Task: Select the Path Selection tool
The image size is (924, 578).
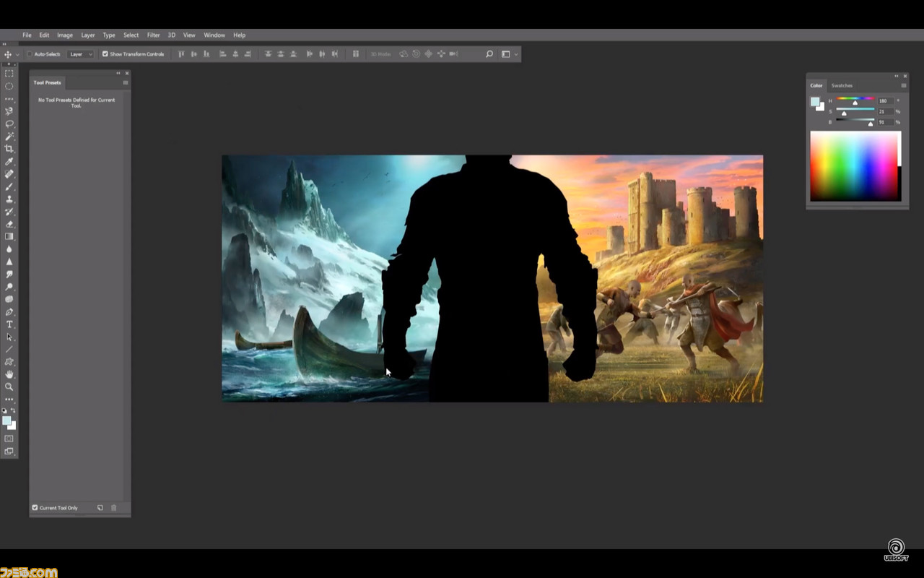Action: (x=9, y=337)
